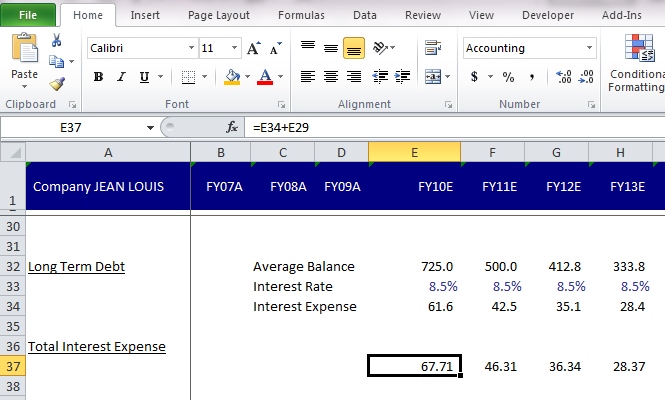Click the Merge and Center icon
The height and width of the screenshot is (400, 665).
tap(433, 76)
